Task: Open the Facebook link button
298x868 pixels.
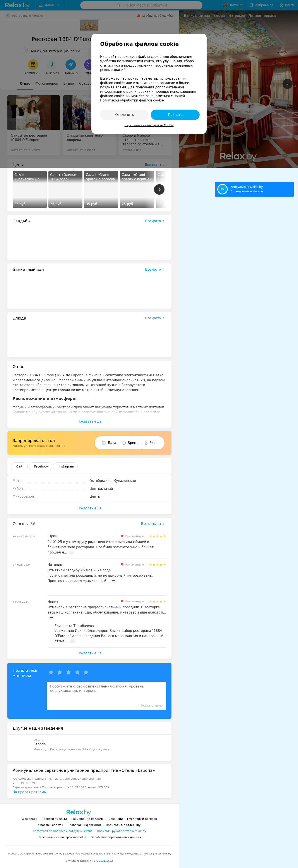Action: [40, 466]
